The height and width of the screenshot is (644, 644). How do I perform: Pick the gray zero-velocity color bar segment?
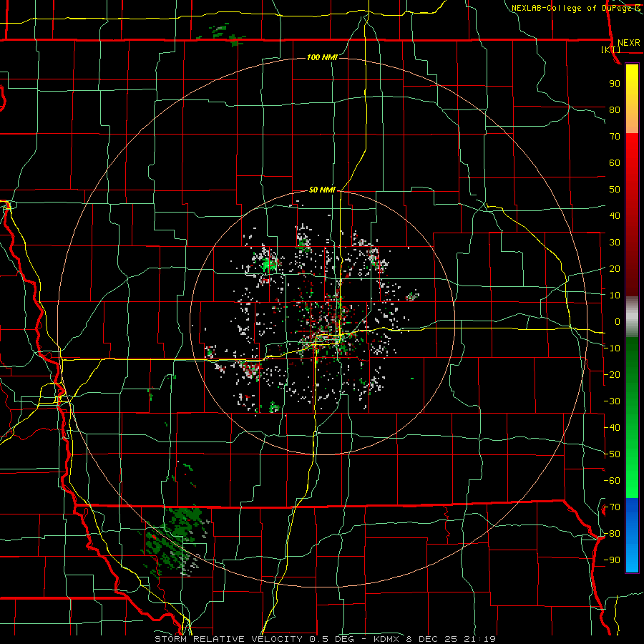[x=632, y=317]
